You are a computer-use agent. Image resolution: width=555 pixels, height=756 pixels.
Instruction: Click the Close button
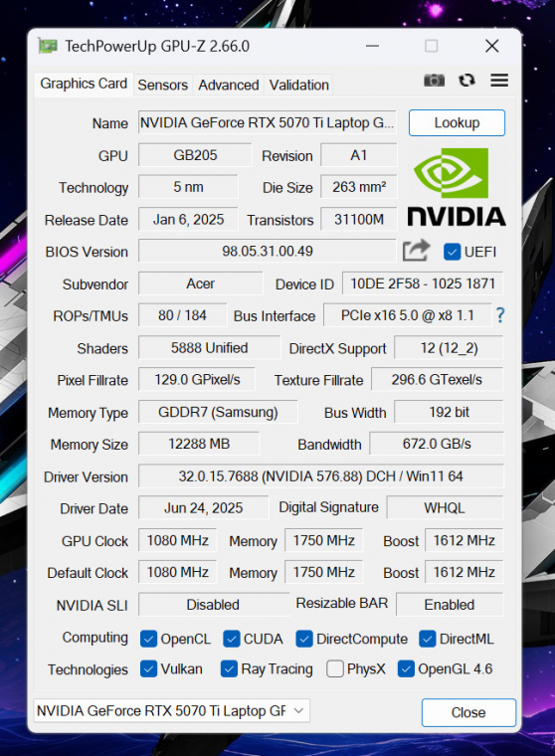468,712
